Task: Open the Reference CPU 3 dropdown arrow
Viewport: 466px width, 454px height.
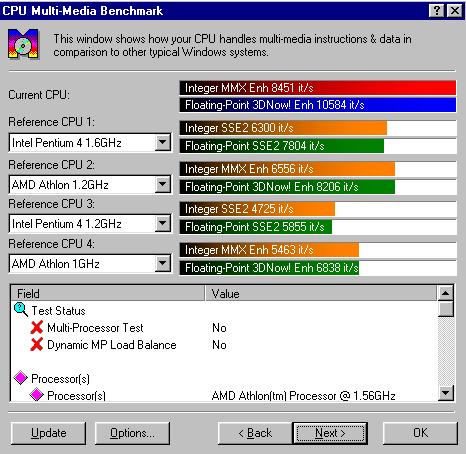Action: [x=163, y=224]
